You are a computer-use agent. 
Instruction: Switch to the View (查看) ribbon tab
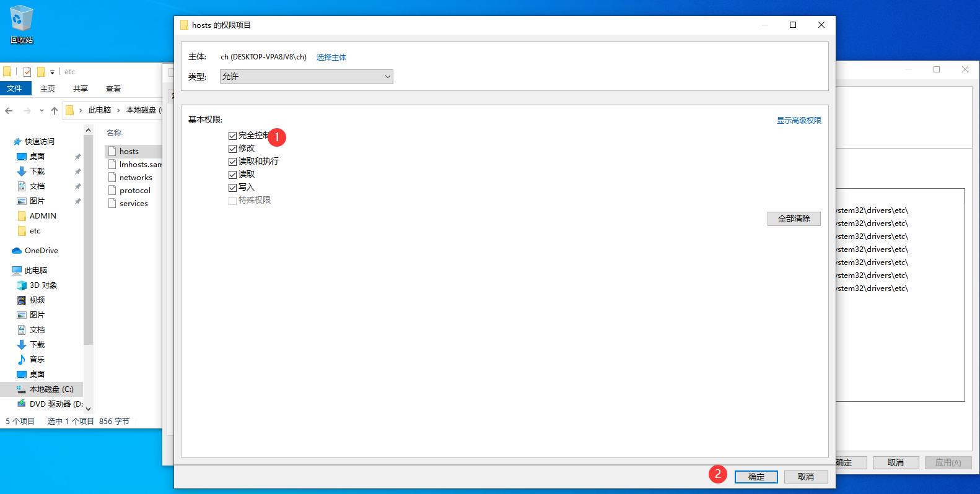click(x=113, y=89)
